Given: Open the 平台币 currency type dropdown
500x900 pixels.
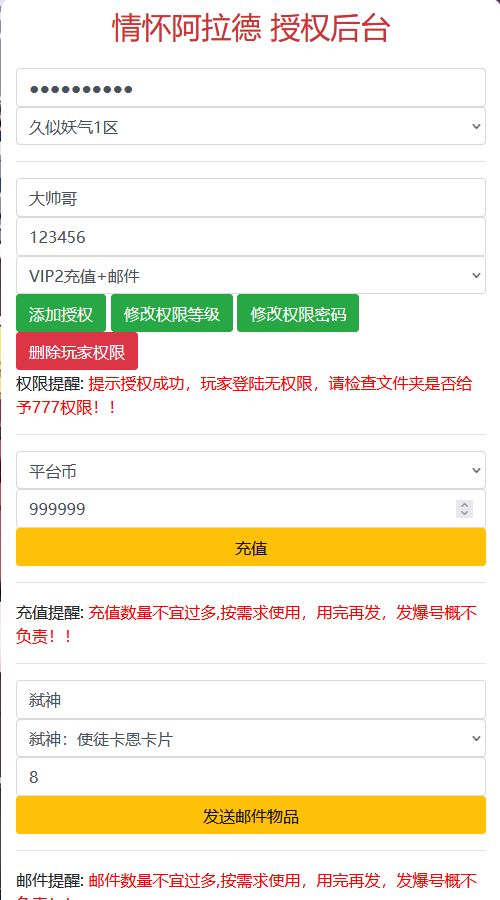Looking at the screenshot, I should [x=251, y=470].
